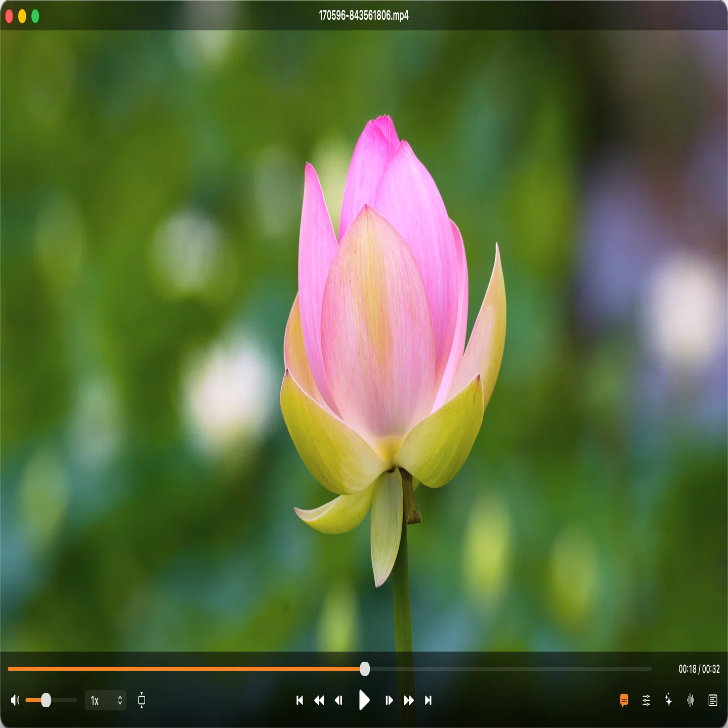728x728 pixels.
Task: Step back one frame
Action: tap(339, 700)
